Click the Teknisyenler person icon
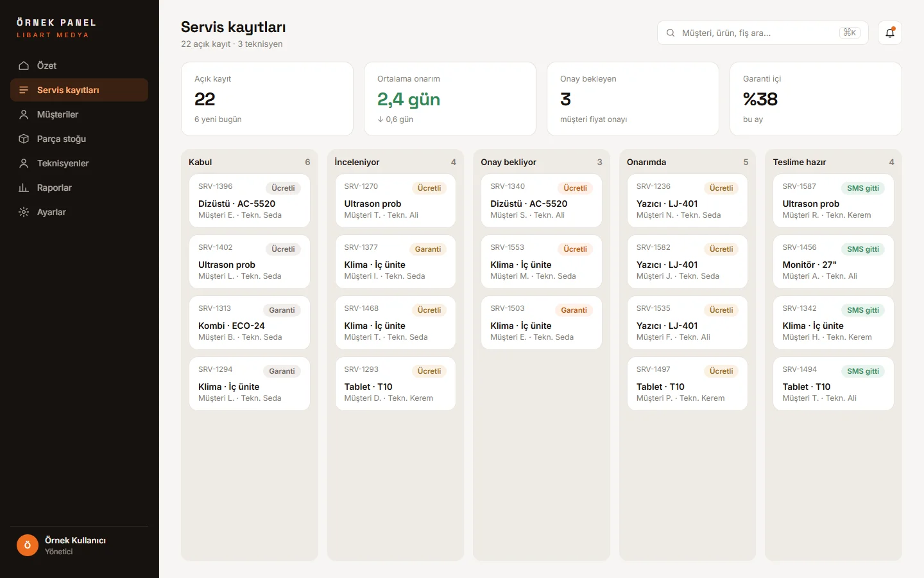The width and height of the screenshot is (924, 578). coord(24,163)
